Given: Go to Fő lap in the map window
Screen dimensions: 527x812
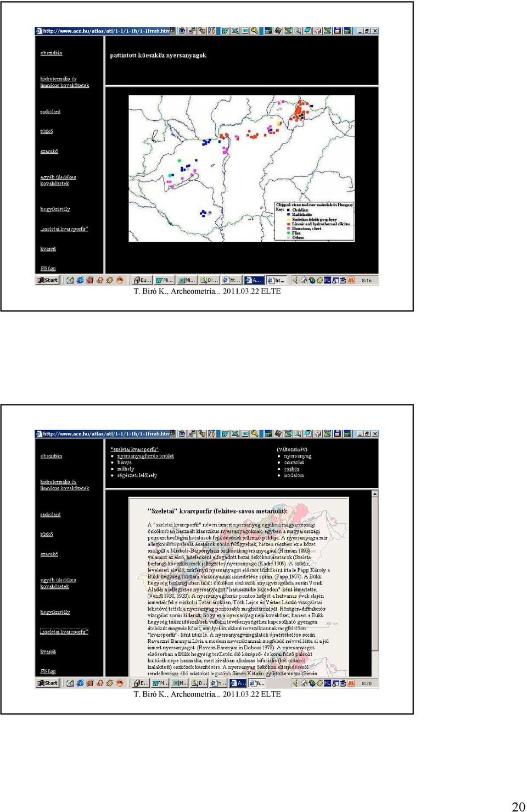Looking at the screenshot, I should pos(48,269).
